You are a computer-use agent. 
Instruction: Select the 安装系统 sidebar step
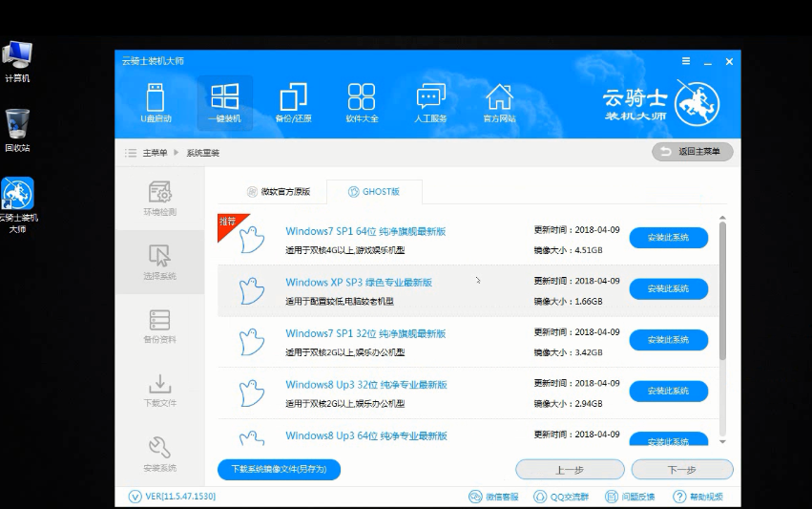159,455
